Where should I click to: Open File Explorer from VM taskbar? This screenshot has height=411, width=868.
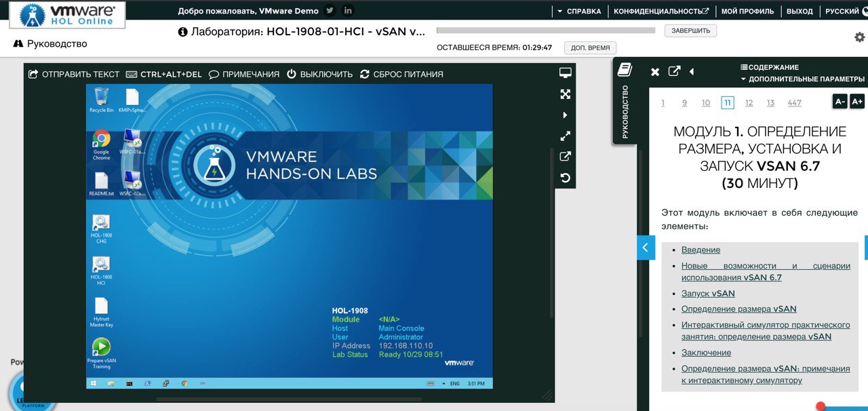coord(111,383)
